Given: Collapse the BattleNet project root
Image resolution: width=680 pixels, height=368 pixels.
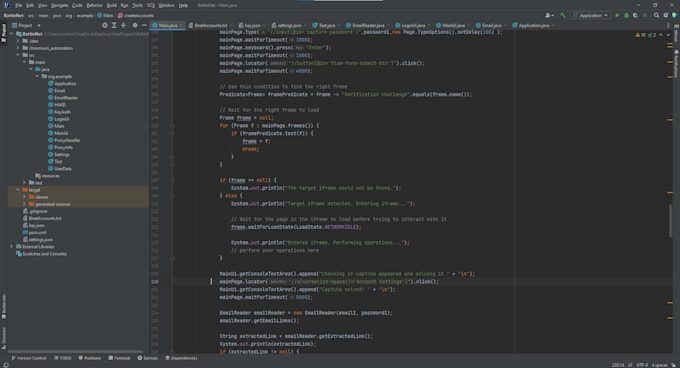Looking at the screenshot, I should pyautogui.click(x=12, y=34).
